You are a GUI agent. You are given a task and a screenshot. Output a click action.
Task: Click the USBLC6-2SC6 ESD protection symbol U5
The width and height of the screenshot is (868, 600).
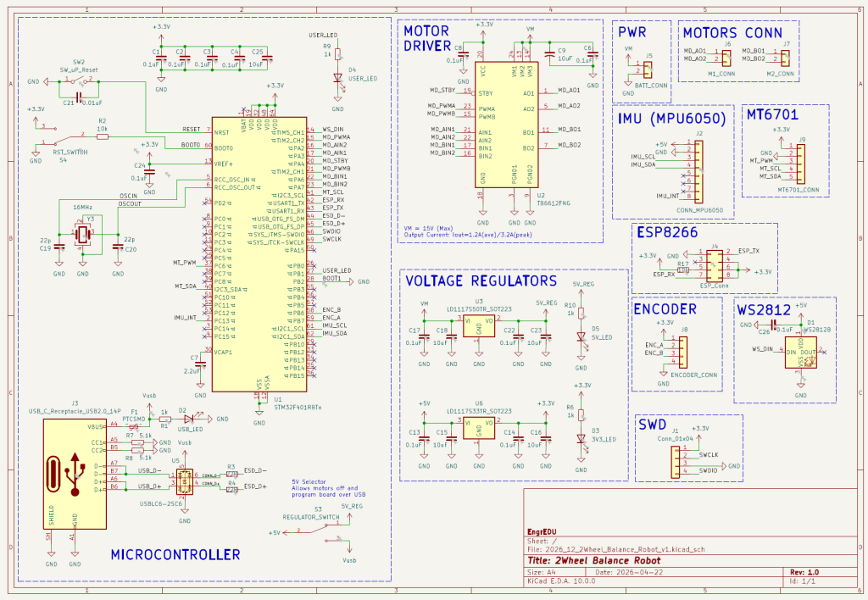tap(185, 481)
